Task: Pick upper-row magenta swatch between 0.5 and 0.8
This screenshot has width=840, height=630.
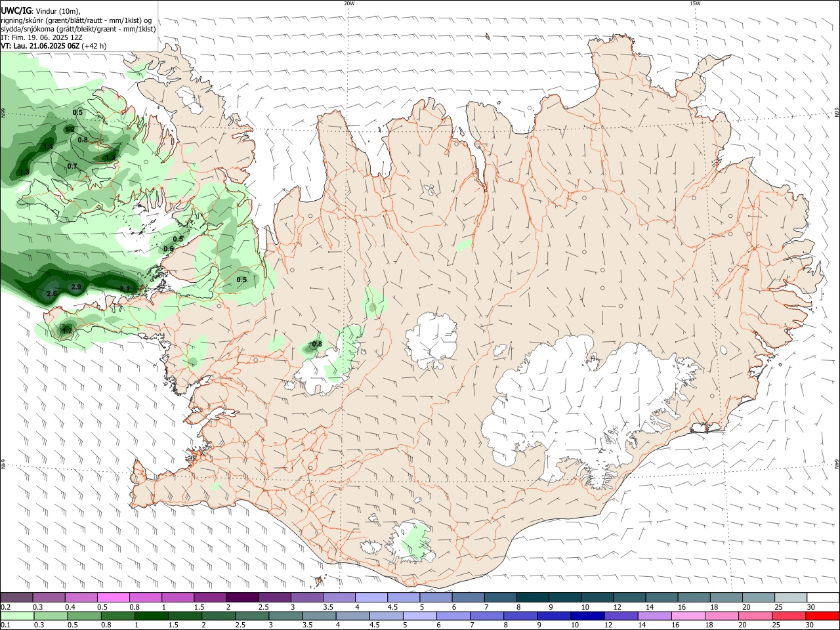Action: pos(114,597)
